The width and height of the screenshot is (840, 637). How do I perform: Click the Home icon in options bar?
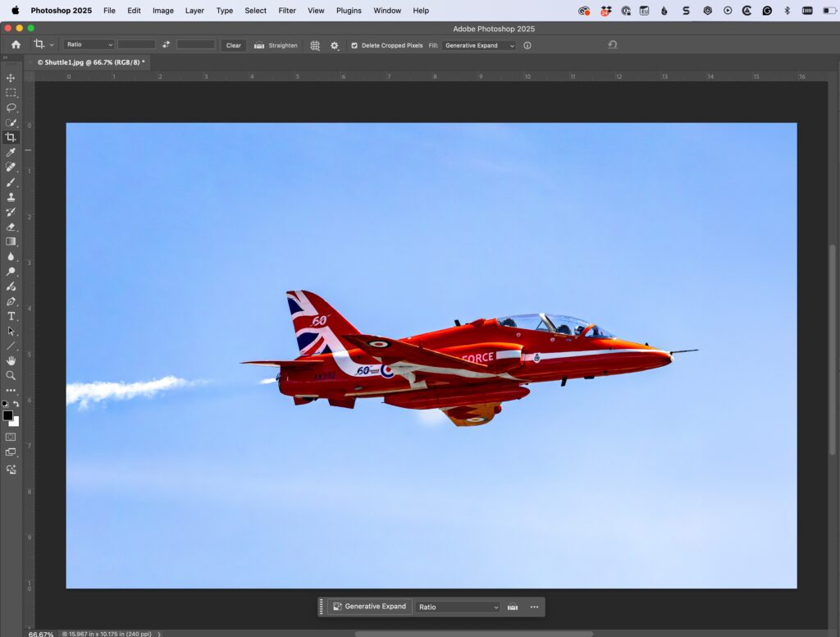pos(16,45)
